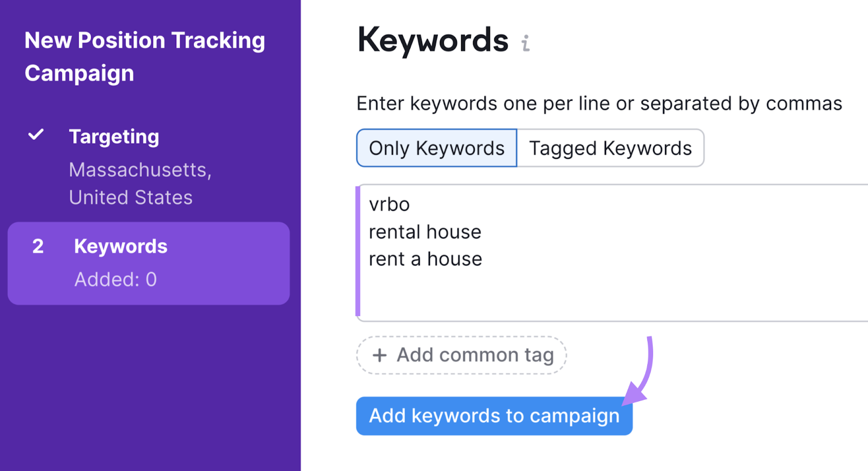Click the checkmark icon next to Targeting

point(36,134)
